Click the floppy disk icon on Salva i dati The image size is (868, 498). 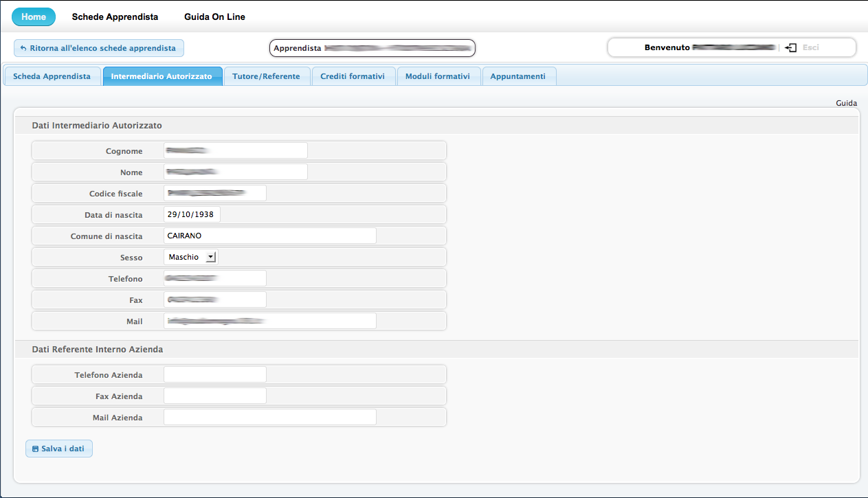pos(35,449)
